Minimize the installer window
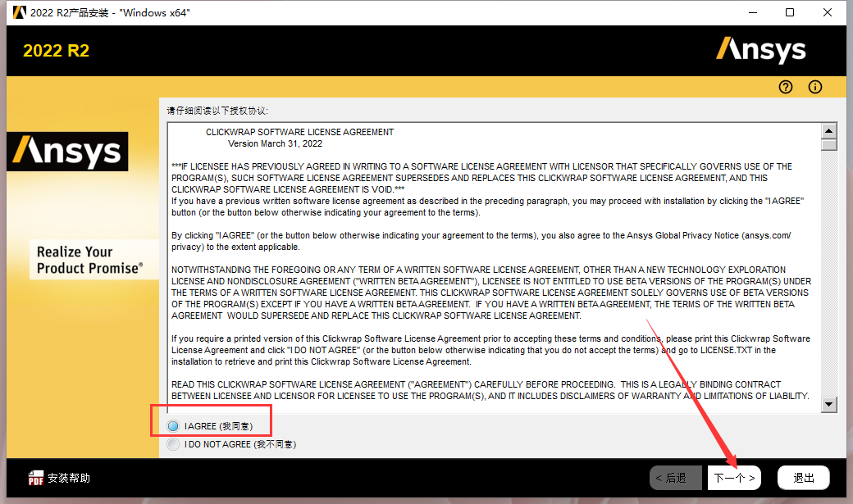 coord(753,12)
